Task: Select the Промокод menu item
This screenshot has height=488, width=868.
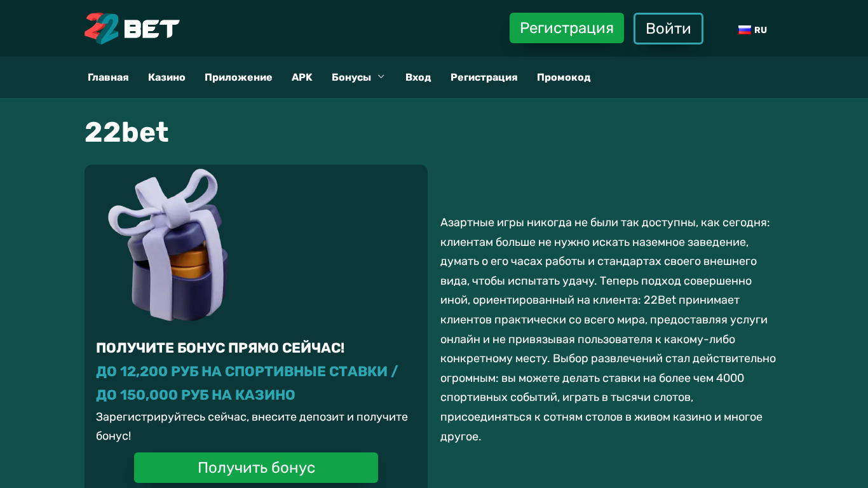Action: pos(564,78)
